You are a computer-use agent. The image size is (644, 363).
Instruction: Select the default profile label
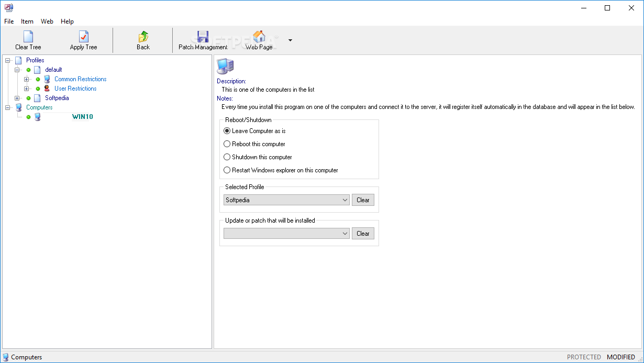[53, 70]
